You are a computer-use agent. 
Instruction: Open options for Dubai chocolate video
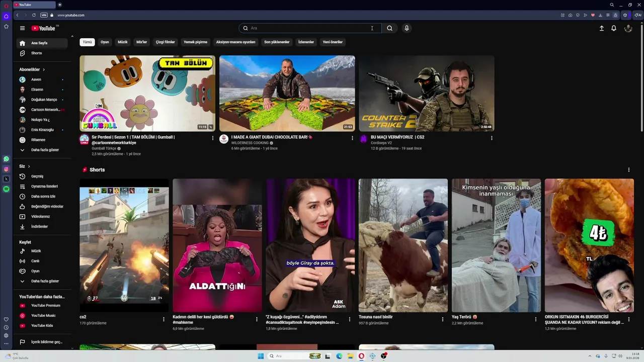[x=352, y=138]
